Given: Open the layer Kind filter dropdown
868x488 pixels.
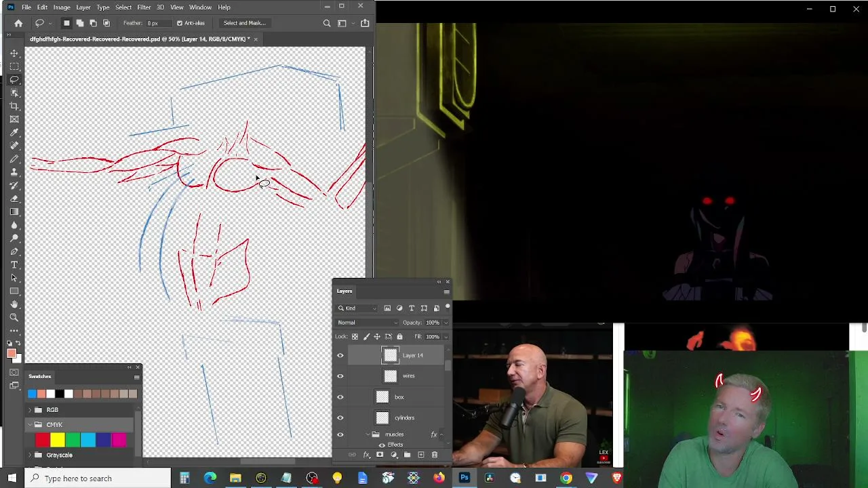Looking at the screenshot, I should tap(357, 308).
